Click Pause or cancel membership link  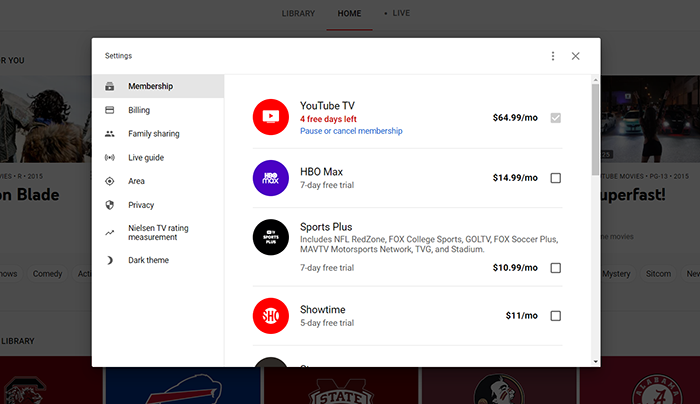351,131
